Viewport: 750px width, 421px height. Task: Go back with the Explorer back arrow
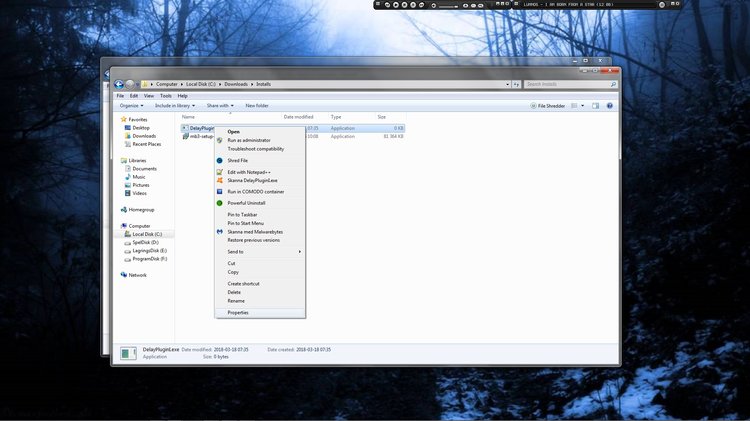pyautogui.click(x=119, y=84)
